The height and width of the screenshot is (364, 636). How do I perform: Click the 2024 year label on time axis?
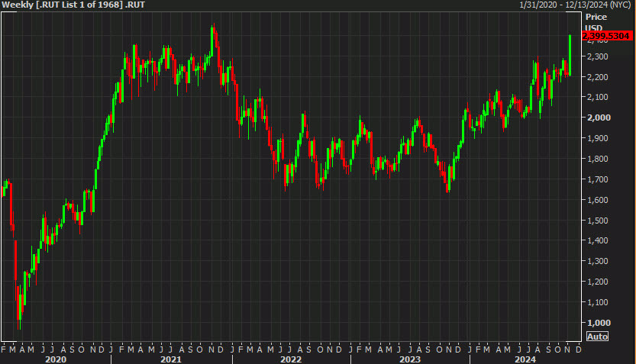(x=525, y=359)
